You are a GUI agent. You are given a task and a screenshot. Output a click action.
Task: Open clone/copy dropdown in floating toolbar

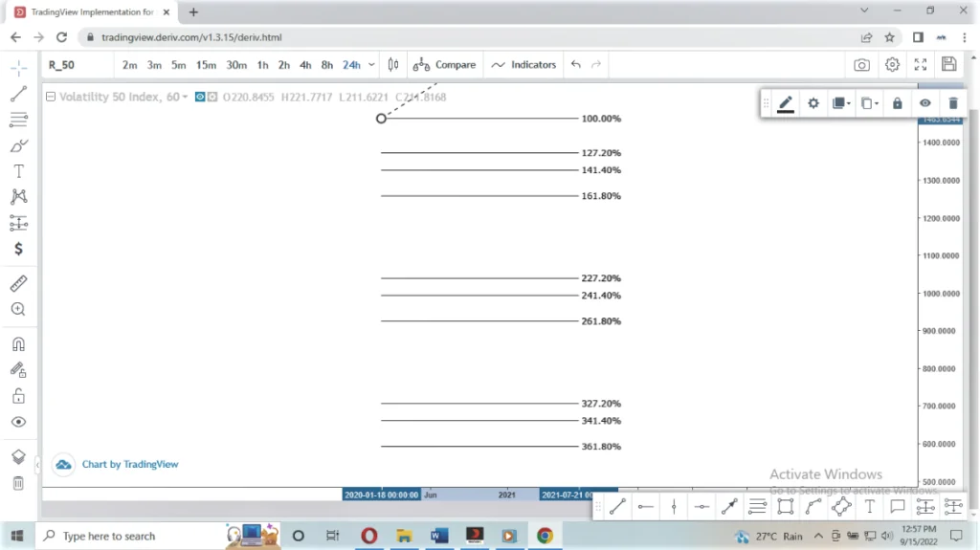click(x=869, y=103)
